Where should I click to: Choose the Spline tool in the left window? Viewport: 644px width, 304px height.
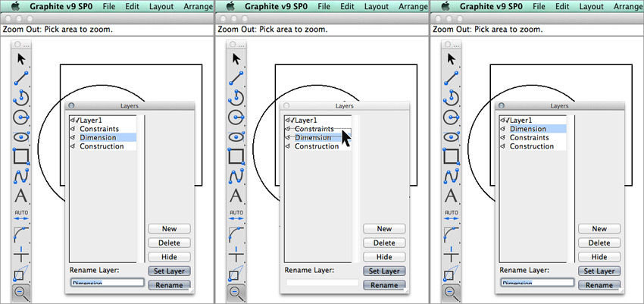pos(21,176)
